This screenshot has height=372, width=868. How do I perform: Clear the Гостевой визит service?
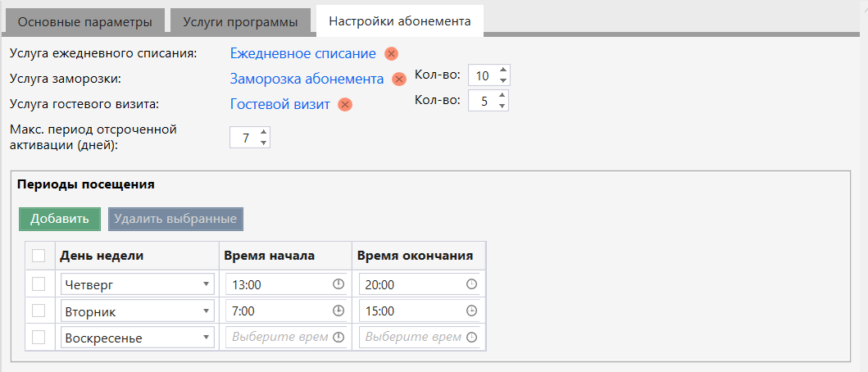345,105
